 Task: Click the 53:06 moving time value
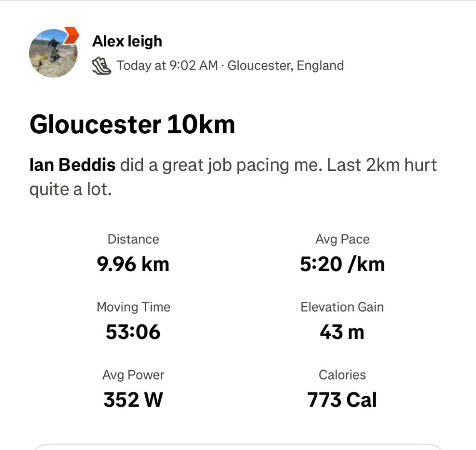click(133, 332)
